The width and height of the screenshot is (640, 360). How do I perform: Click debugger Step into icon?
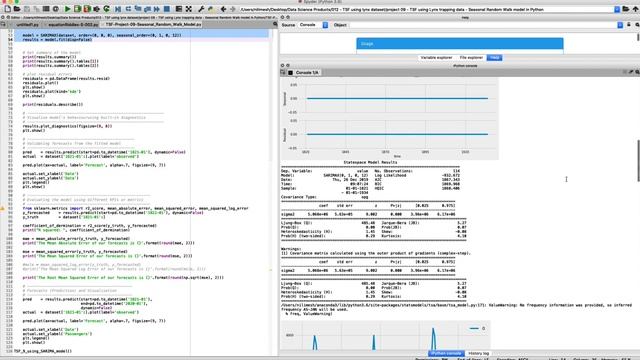[138, 9]
